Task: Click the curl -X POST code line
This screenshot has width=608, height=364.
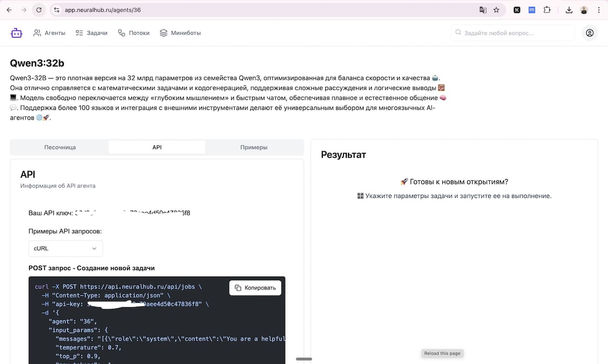Action: [118, 287]
